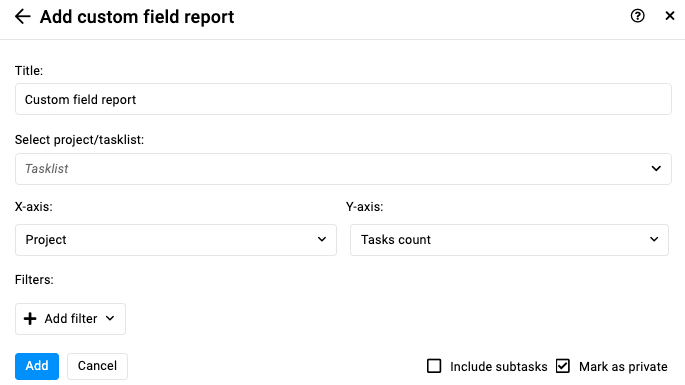Click the blue Add button
This screenshot has height=385, width=685.
37,366
